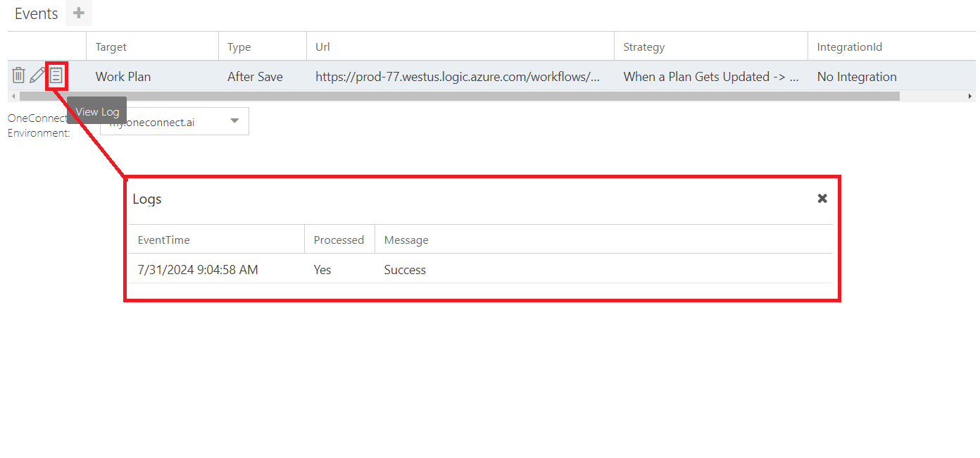Click the dropdown arrow on the environment selector
The width and height of the screenshot is (980, 458).
tap(234, 120)
